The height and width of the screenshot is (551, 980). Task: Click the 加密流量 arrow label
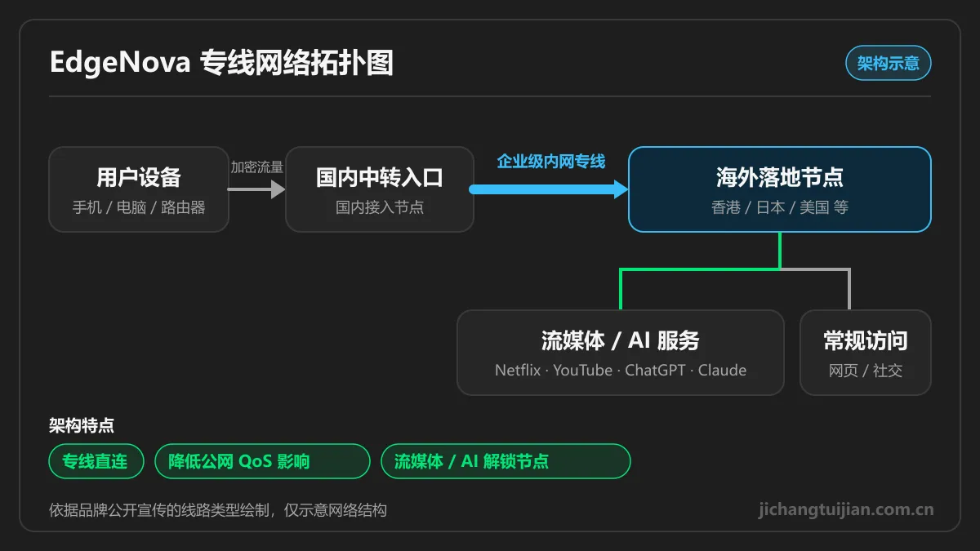257,167
